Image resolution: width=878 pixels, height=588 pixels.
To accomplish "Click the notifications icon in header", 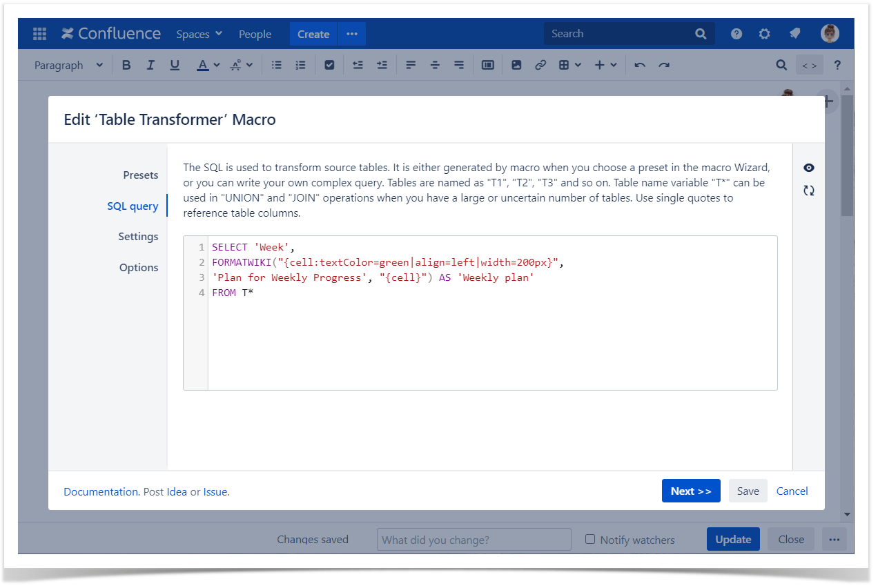I will pos(794,34).
